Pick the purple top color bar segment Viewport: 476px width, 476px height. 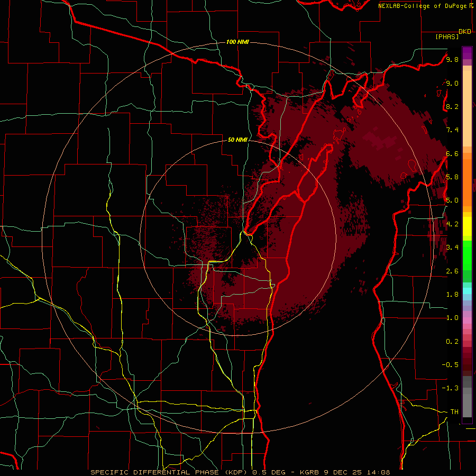pos(467,53)
